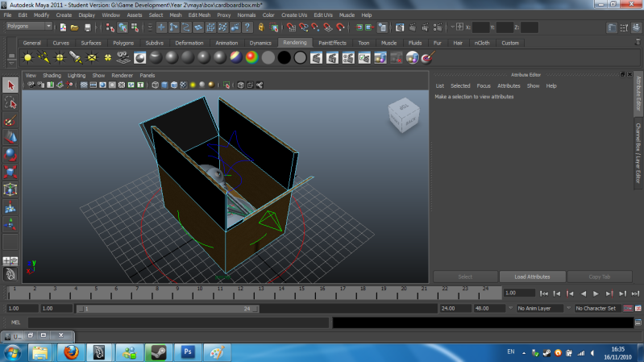Open the Create UVs menu
The width and height of the screenshot is (644, 362).
point(294,15)
